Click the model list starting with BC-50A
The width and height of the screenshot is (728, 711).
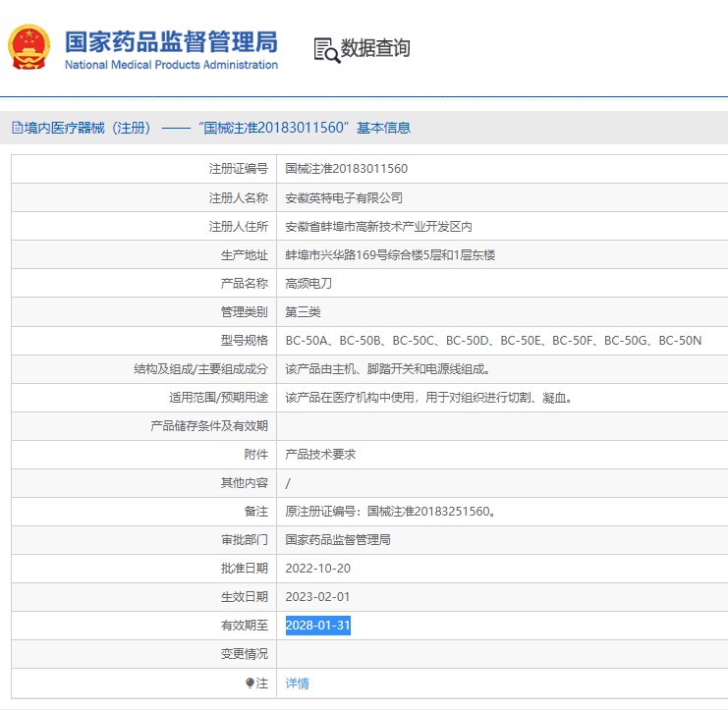pos(493,341)
